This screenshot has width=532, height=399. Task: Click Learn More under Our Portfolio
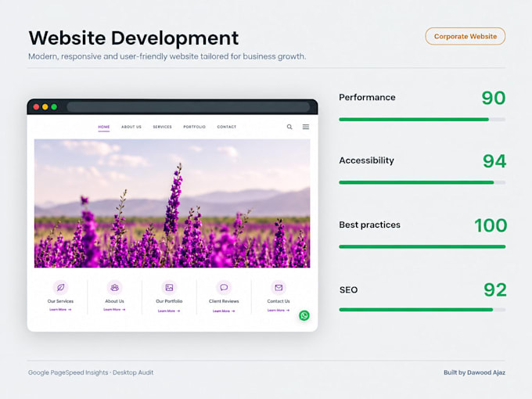point(169,311)
